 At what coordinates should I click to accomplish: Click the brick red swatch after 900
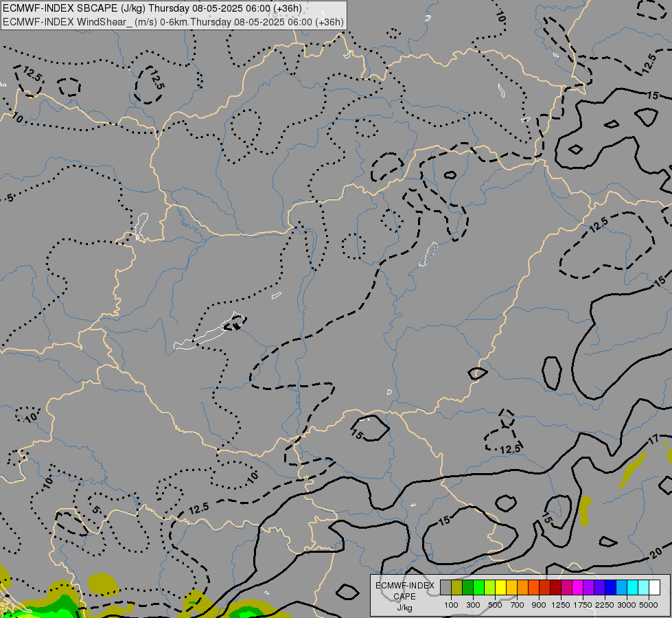[x=545, y=587]
